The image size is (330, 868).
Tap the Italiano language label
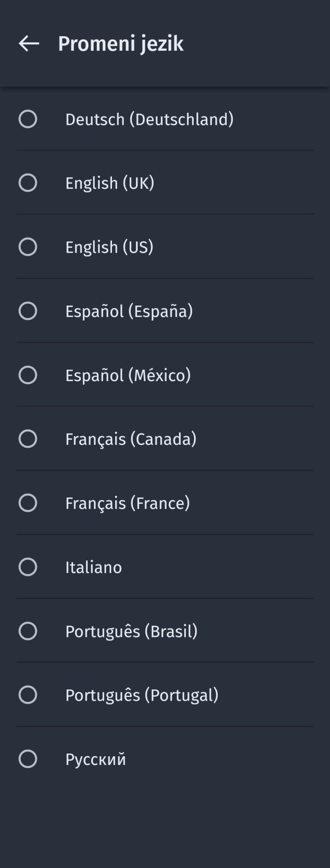pos(93,567)
